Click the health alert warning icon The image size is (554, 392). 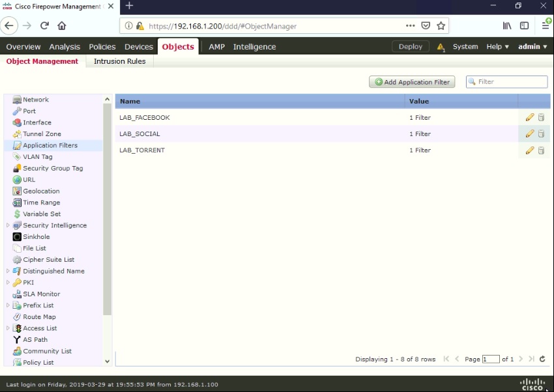coord(441,47)
